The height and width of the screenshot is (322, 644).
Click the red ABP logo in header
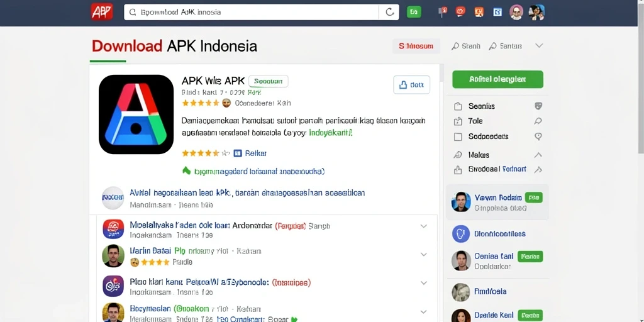coord(102,12)
